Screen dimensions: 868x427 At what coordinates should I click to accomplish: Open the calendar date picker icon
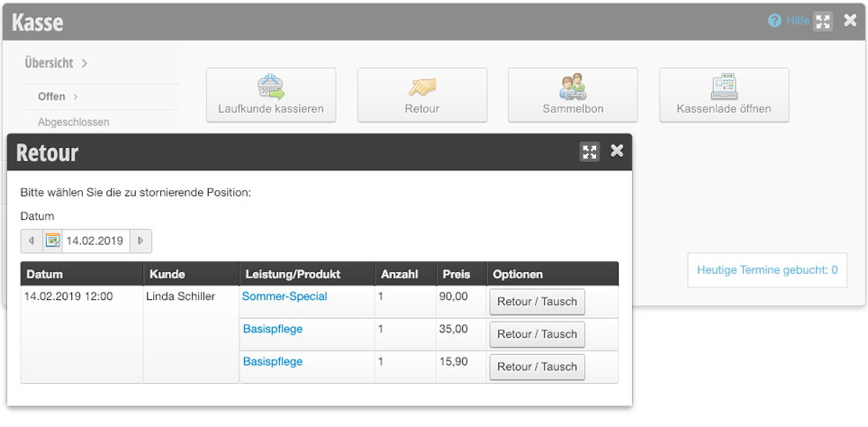tap(52, 241)
